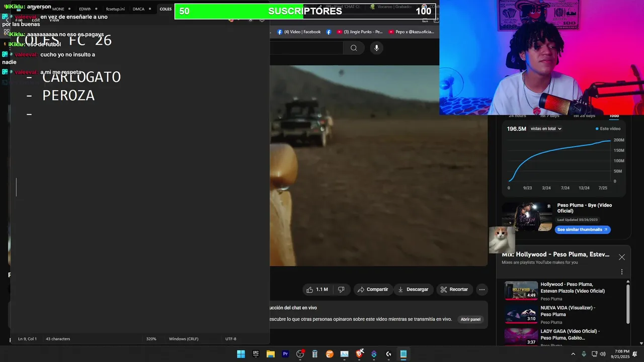The height and width of the screenshot is (362, 644).
Task: Click the PEROZA line in Notepad
Action: point(68,96)
